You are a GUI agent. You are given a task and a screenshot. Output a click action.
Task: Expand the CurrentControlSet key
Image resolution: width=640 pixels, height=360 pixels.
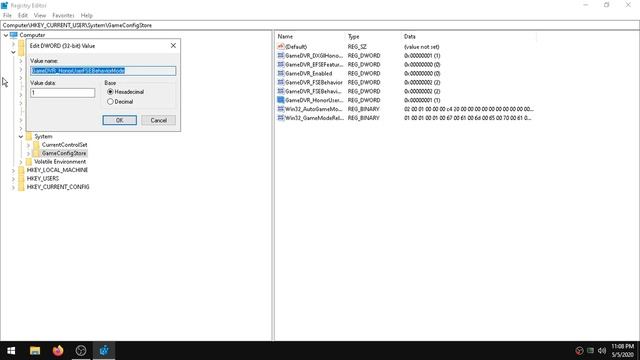click(28, 145)
